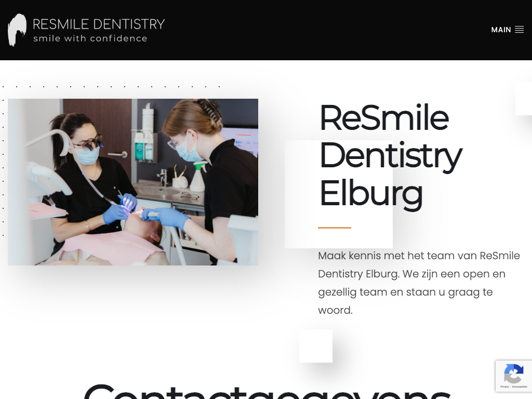Click the word 'Elburg' in the heading
The height and width of the screenshot is (399, 532).
(371, 194)
